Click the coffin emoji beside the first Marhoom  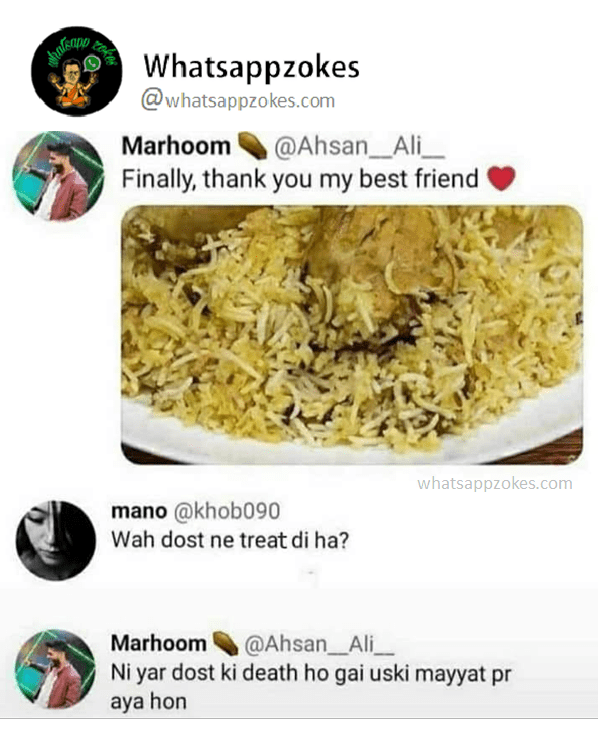252,146
